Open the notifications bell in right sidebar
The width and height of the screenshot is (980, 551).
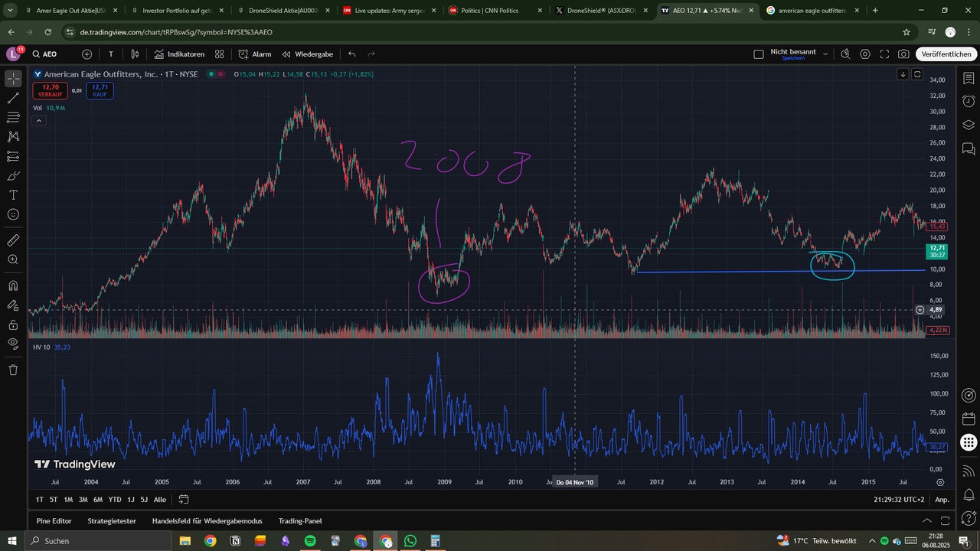969,494
